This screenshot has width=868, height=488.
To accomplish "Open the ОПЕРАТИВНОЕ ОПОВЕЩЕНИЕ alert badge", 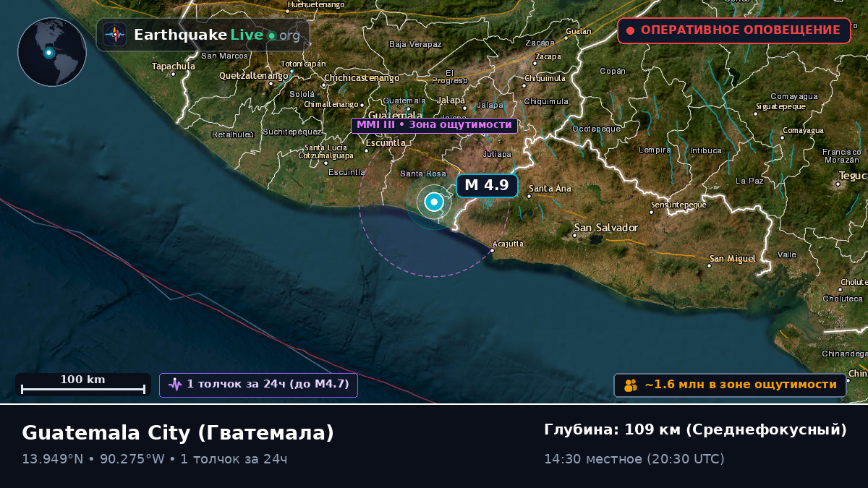I will coord(734,30).
